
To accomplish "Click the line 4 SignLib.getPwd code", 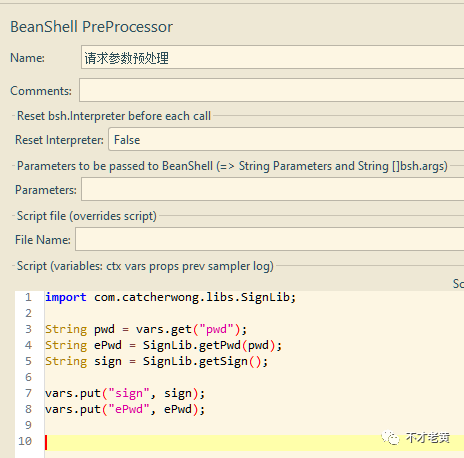I will click(x=163, y=345).
